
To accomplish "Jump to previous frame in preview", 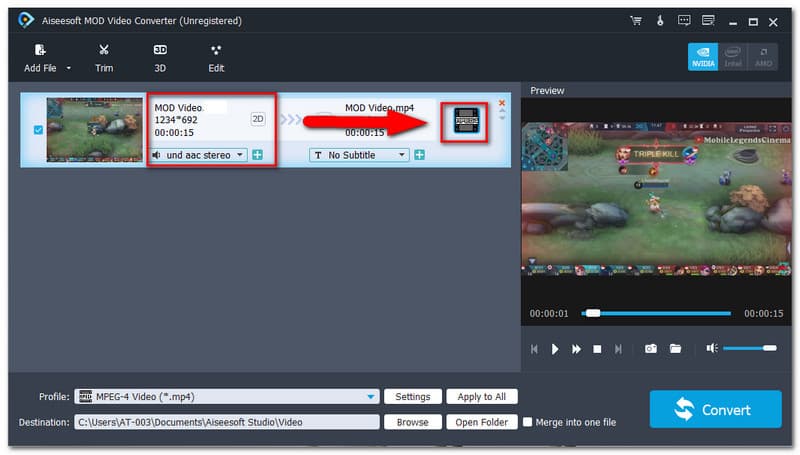I will point(534,349).
